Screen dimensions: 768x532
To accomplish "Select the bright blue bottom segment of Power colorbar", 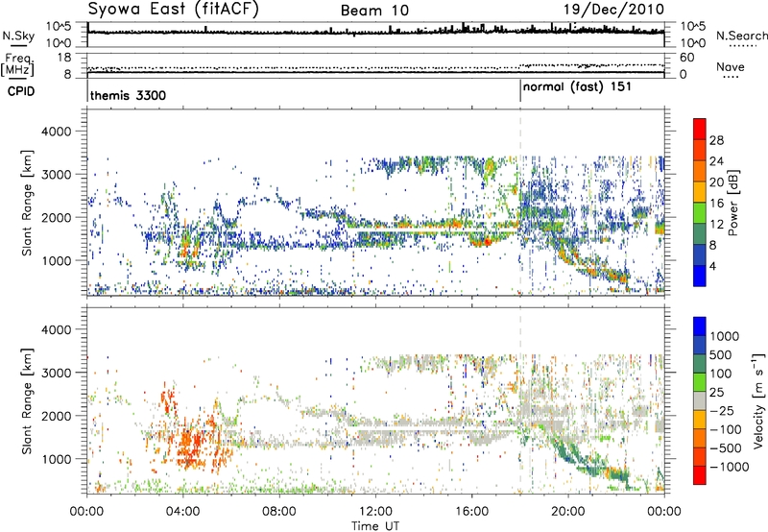I will [700, 276].
